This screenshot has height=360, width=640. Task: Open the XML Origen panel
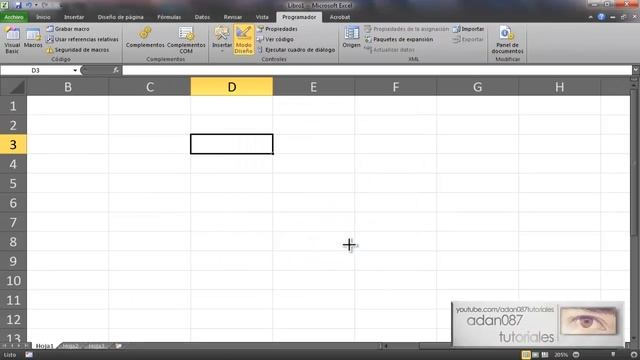351,38
